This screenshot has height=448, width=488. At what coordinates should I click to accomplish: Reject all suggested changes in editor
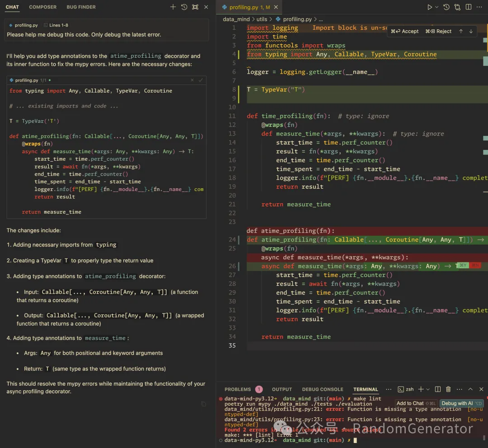(438, 32)
